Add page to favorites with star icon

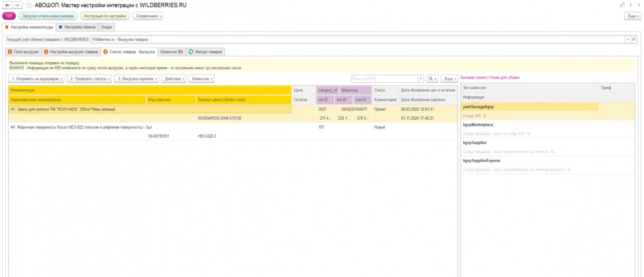coord(29,5)
